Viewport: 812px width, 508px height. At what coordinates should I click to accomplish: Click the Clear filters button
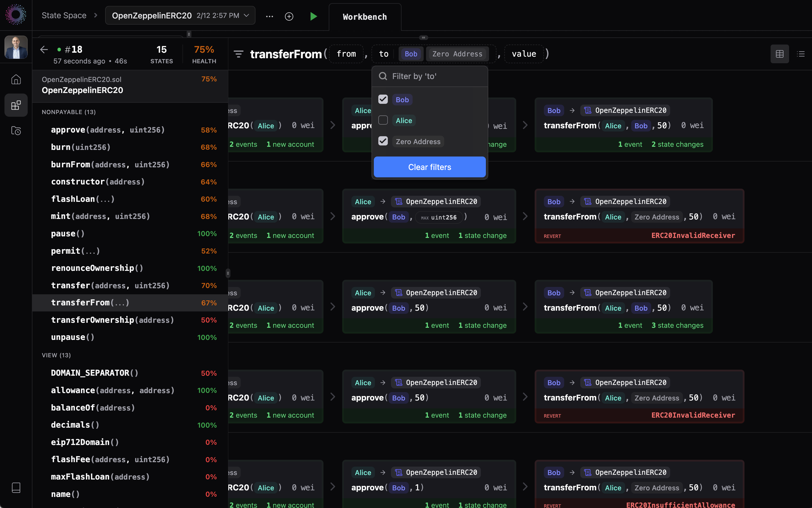pyautogui.click(x=429, y=167)
